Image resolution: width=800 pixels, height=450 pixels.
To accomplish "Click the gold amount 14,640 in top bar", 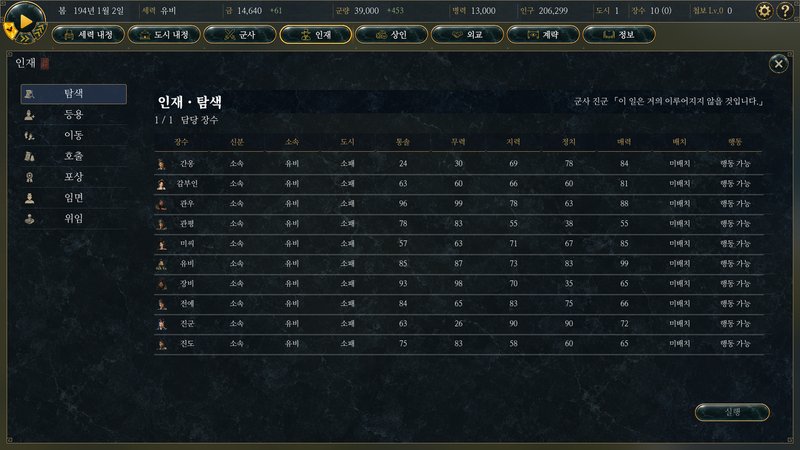I will pos(249,11).
